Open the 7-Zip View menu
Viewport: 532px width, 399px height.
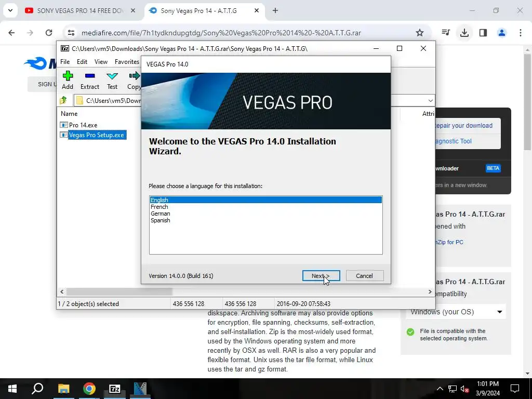101,62
